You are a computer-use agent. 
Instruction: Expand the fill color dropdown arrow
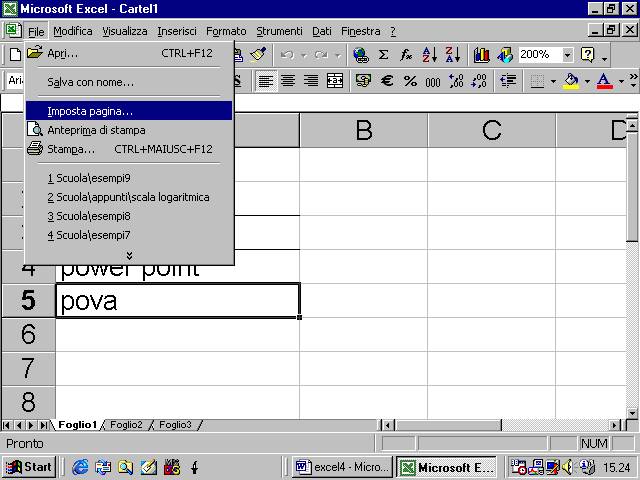pos(587,81)
